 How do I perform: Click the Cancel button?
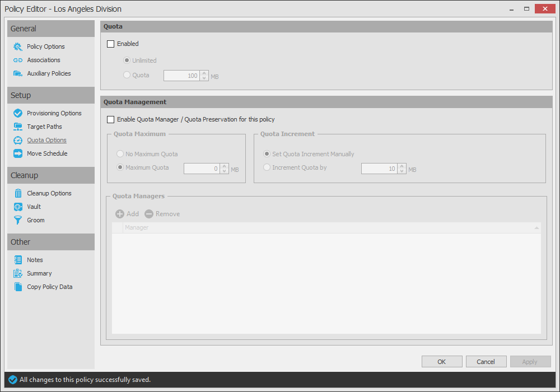click(x=486, y=362)
